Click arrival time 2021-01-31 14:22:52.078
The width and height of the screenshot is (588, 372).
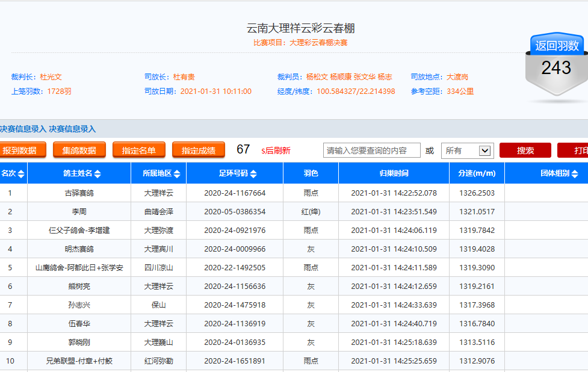(x=394, y=193)
